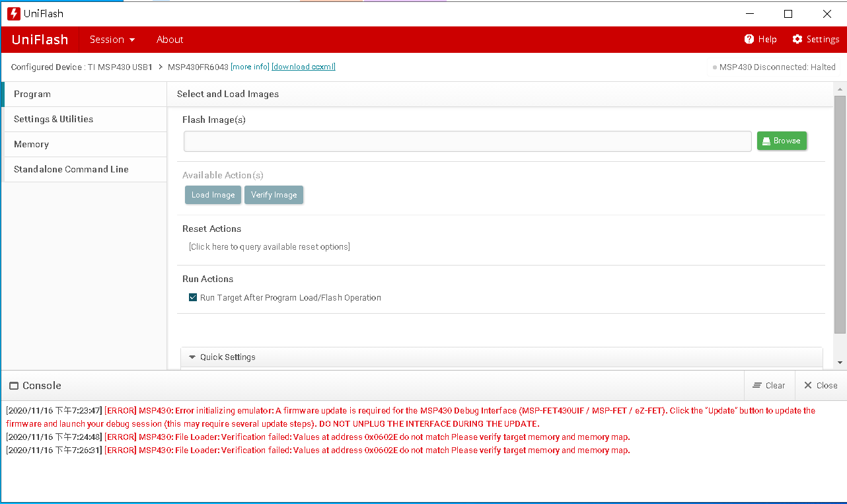Switch to the Memory section
Image resolution: width=847 pixels, height=504 pixels.
(85, 145)
